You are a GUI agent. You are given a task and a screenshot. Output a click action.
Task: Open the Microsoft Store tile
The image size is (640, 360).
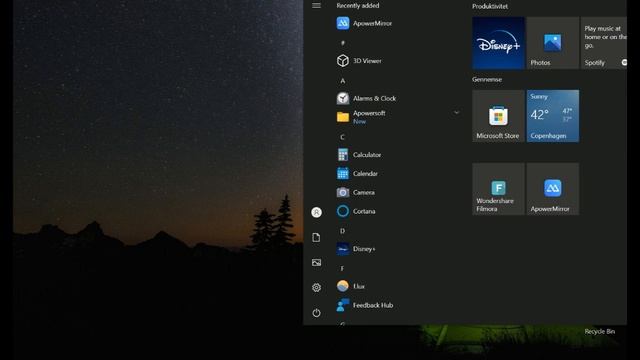tap(498, 116)
